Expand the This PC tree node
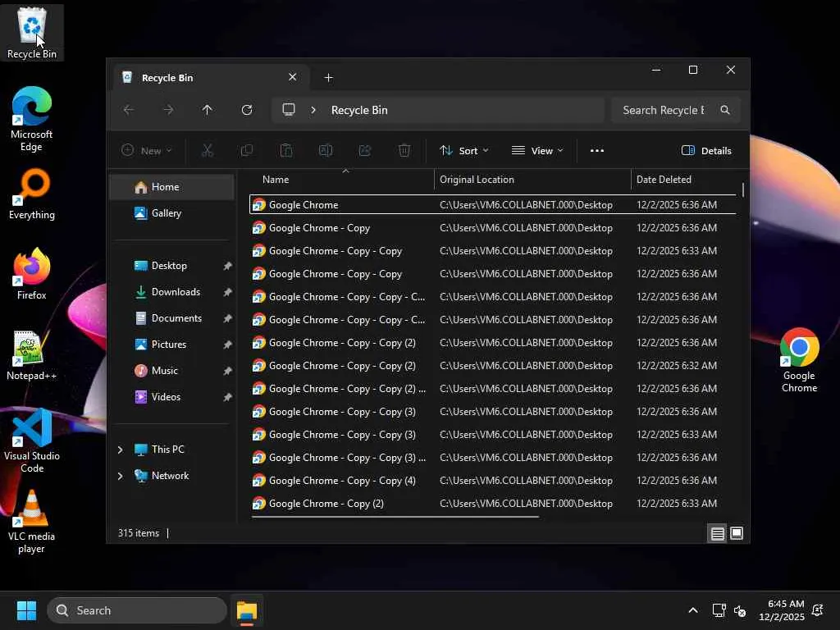Image resolution: width=840 pixels, height=630 pixels. point(120,450)
